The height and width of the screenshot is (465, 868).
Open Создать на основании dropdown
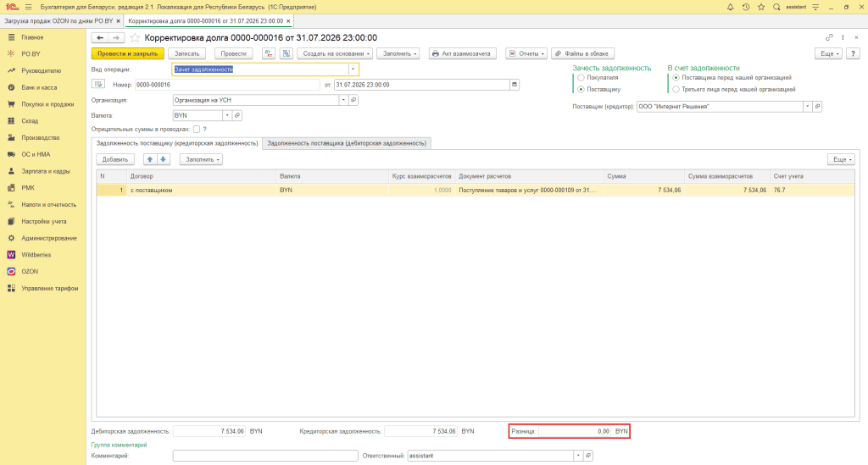[x=335, y=53]
